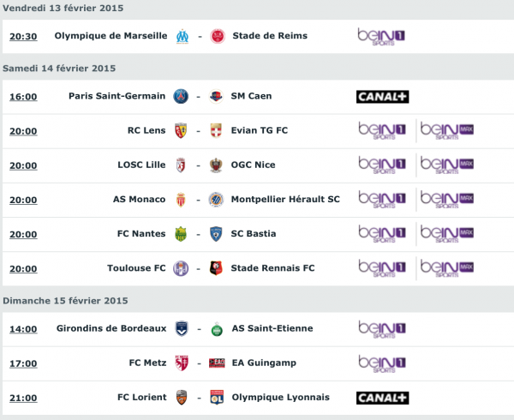Select the Girondins de Bordeaux team name
The image size is (514, 420).
tap(111, 328)
